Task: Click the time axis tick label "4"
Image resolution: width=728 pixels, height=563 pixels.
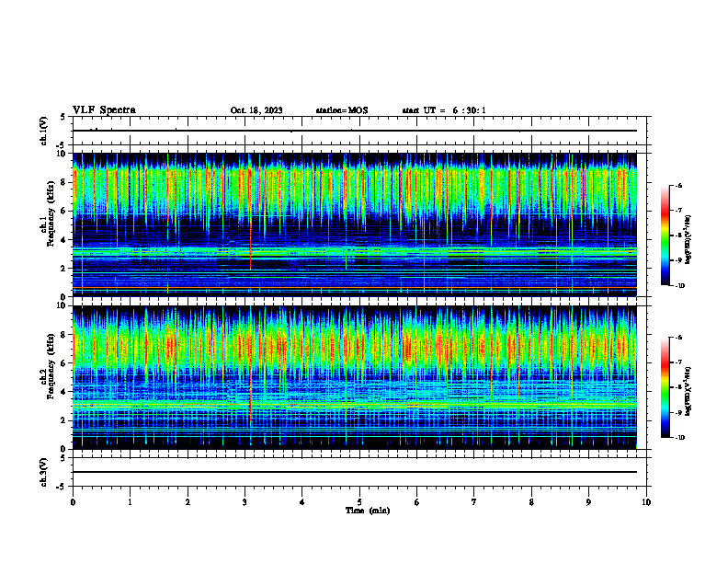Action: coord(302,502)
